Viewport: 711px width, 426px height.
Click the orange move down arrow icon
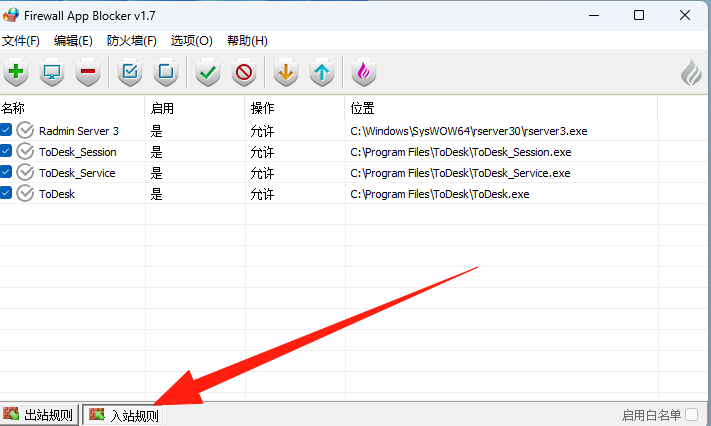tap(286, 72)
